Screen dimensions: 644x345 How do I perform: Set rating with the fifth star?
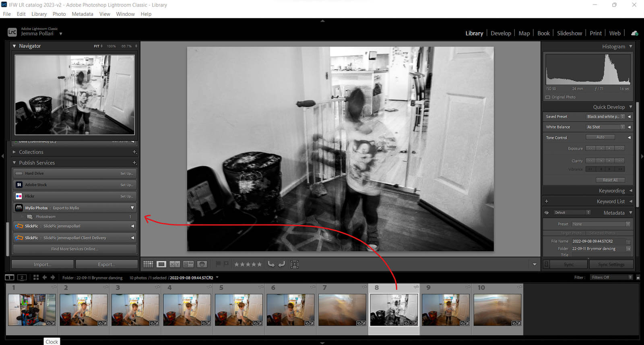[260, 264]
